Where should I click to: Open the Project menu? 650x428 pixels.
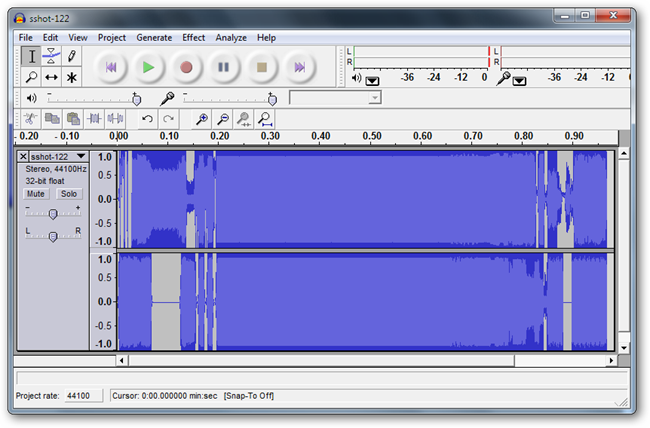[x=112, y=38]
